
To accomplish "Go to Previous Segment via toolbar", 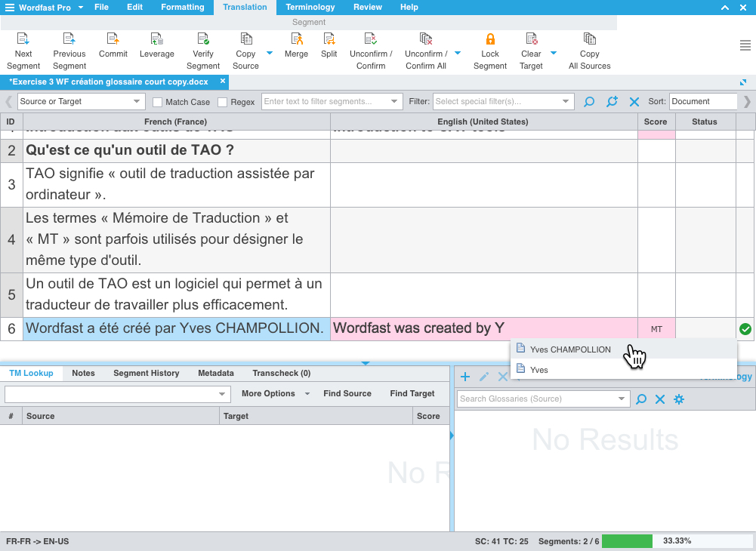I will 69,39.
